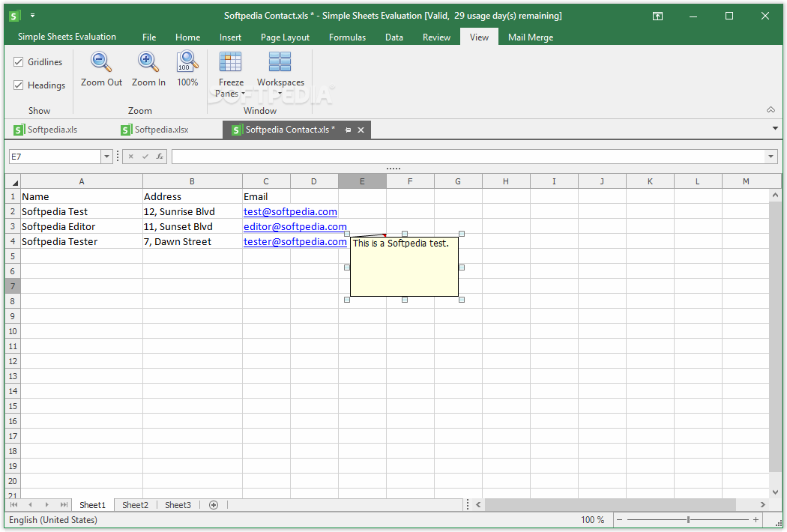Open the quick access toolbar dropdown arrow
The image size is (787, 532).
coord(33,16)
